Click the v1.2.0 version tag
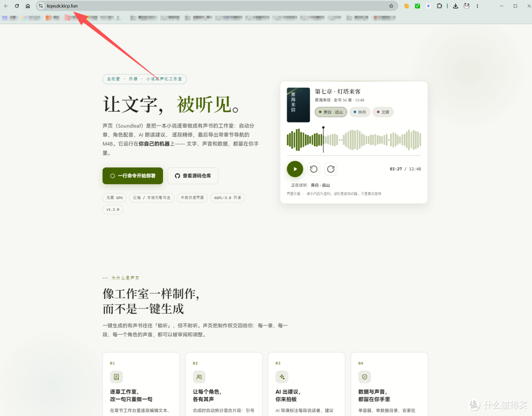 tap(113, 210)
